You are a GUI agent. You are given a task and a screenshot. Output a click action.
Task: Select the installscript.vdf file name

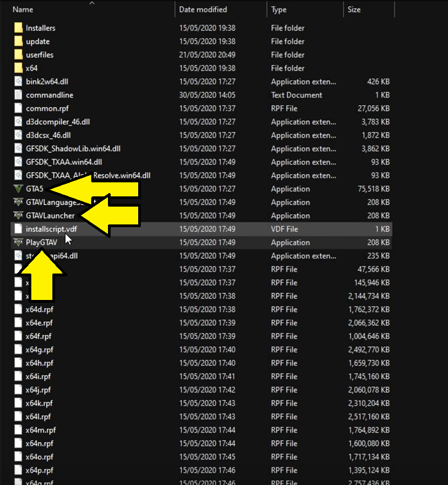(x=51, y=229)
